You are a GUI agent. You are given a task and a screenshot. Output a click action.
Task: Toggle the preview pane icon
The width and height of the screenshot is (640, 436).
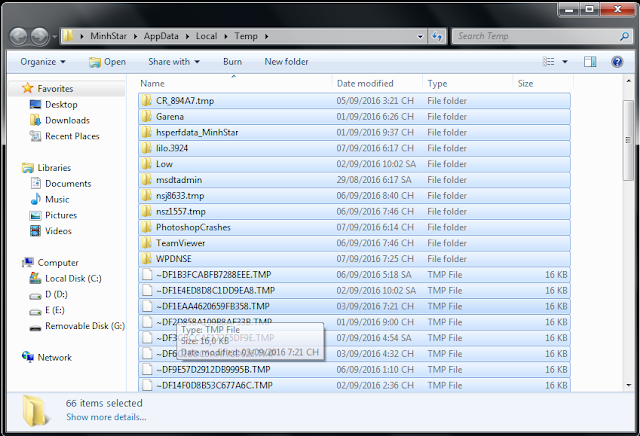(x=590, y=62)
